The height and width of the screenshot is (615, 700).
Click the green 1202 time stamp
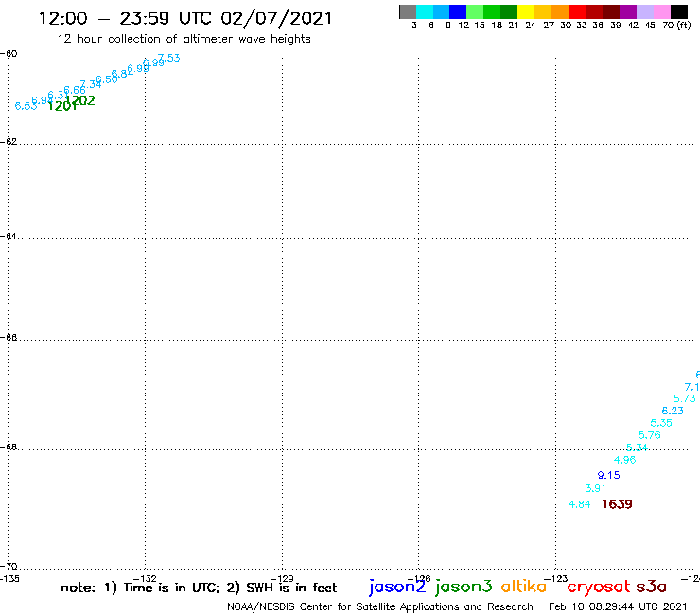[x=80, y=100]
